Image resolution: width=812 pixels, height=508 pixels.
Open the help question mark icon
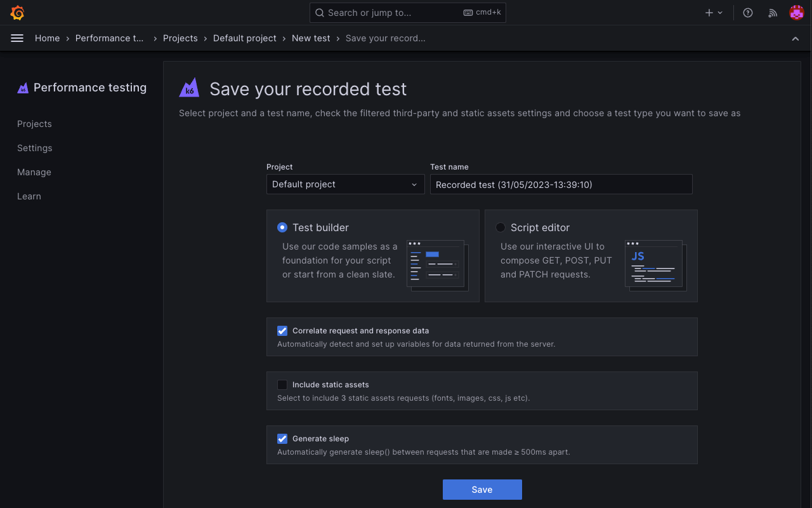[x=748, y=13]
